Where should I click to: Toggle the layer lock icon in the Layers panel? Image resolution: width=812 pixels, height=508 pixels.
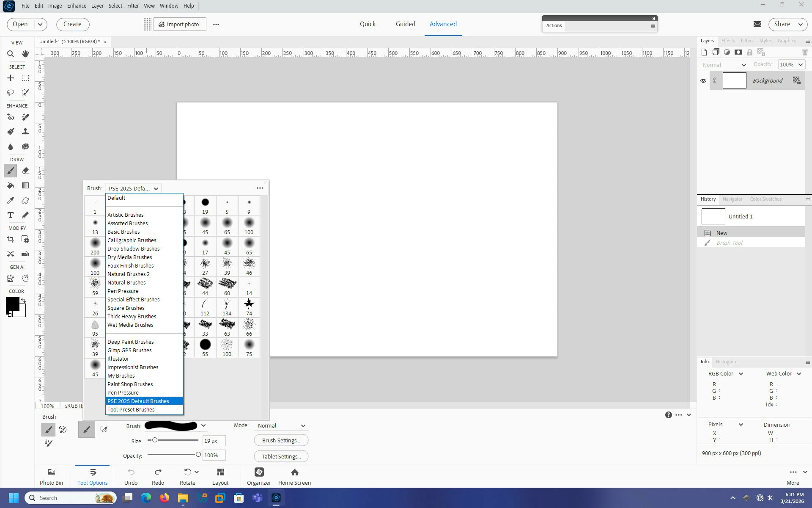pyautogui.click(x=749, y=52)
